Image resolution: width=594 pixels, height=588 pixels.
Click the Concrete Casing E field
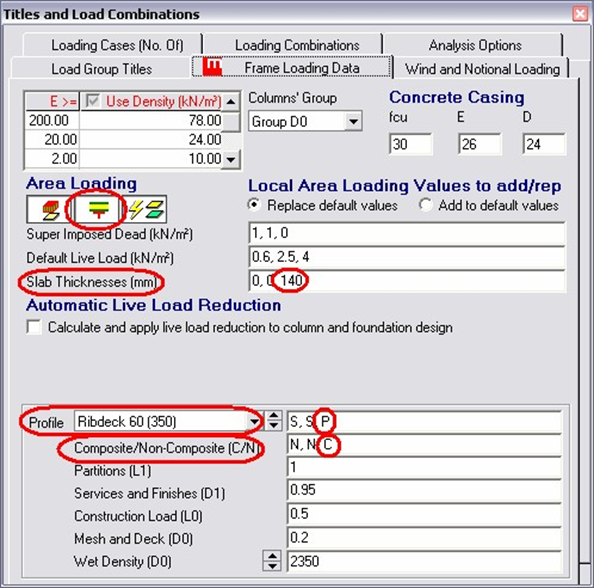479,144
